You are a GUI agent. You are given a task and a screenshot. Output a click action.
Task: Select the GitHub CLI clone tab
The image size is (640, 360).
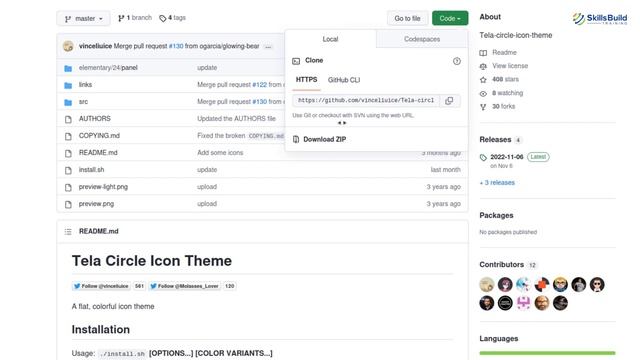click(344, 80)
